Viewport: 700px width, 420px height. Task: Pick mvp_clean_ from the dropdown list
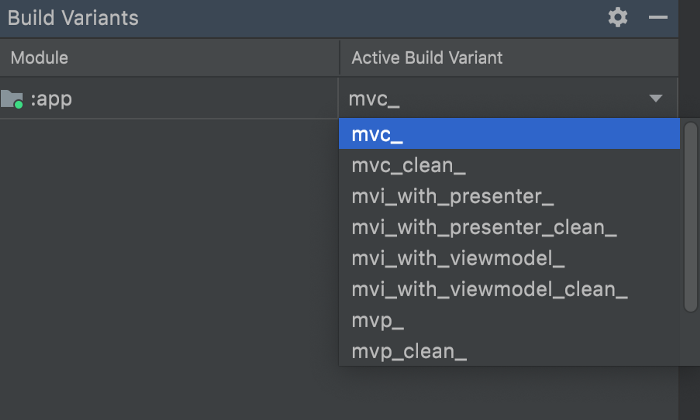point(409,351)
